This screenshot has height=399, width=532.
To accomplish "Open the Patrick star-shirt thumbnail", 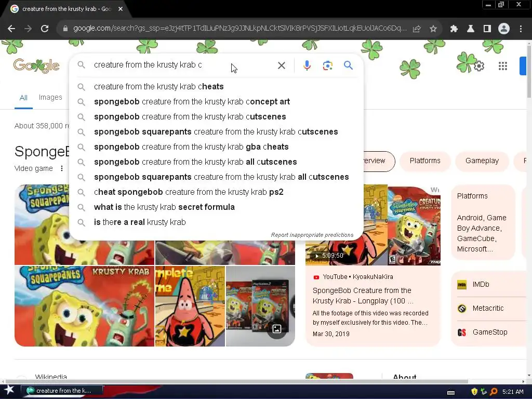I will point(190,306).
